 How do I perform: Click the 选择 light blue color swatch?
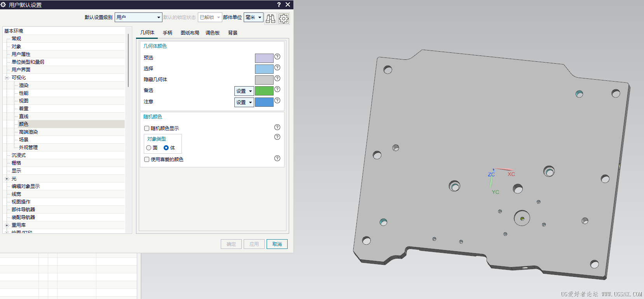pyautogui.click(x=264, y=69)
